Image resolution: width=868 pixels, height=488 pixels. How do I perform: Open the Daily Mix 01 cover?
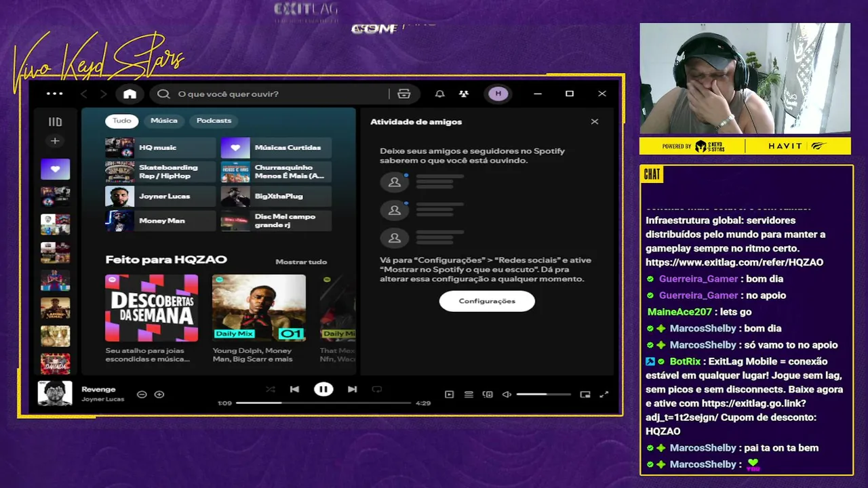click(259, 308)
